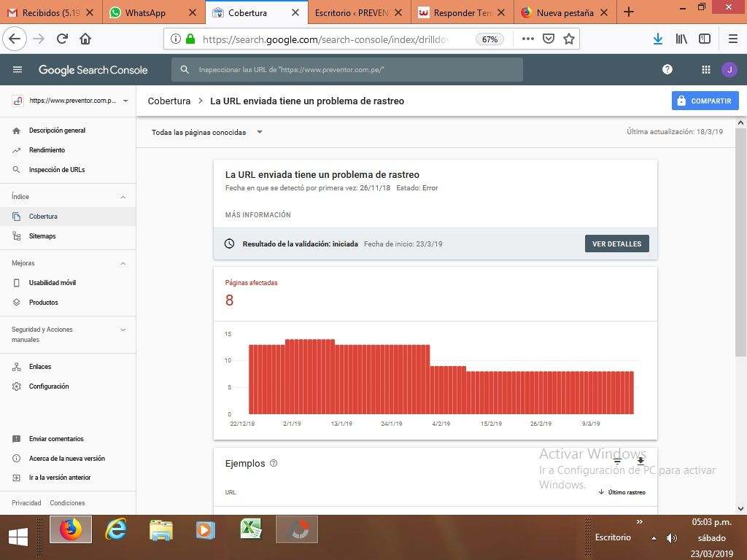This screenshot has height=560, width=747.
Task: Expand Seguridad y Acciones manuales section
Action: click(123, 330)
